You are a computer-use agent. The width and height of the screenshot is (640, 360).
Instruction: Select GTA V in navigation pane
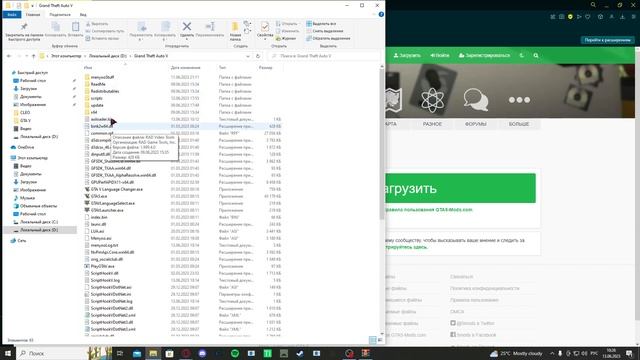[25, 121]
